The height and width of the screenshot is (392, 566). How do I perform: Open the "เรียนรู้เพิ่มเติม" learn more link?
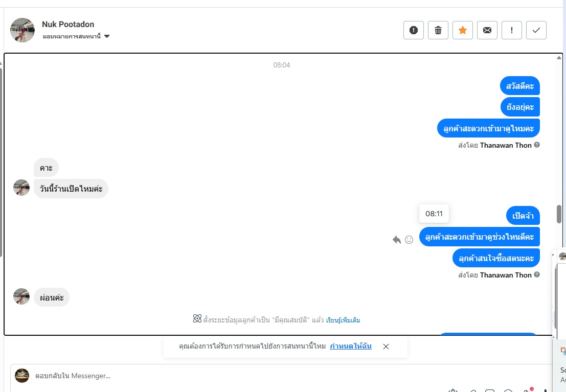tap(343, 320)
